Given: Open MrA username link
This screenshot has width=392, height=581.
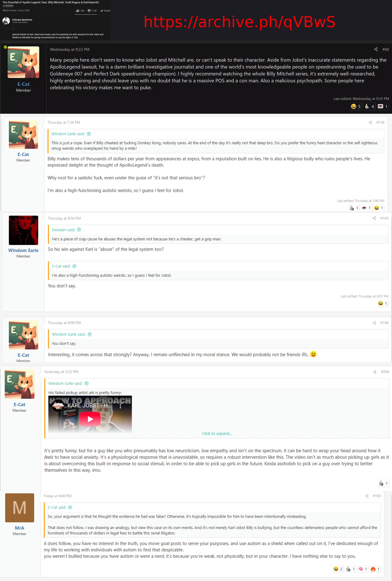Looking at the screenshot, I should pos(19,528).
